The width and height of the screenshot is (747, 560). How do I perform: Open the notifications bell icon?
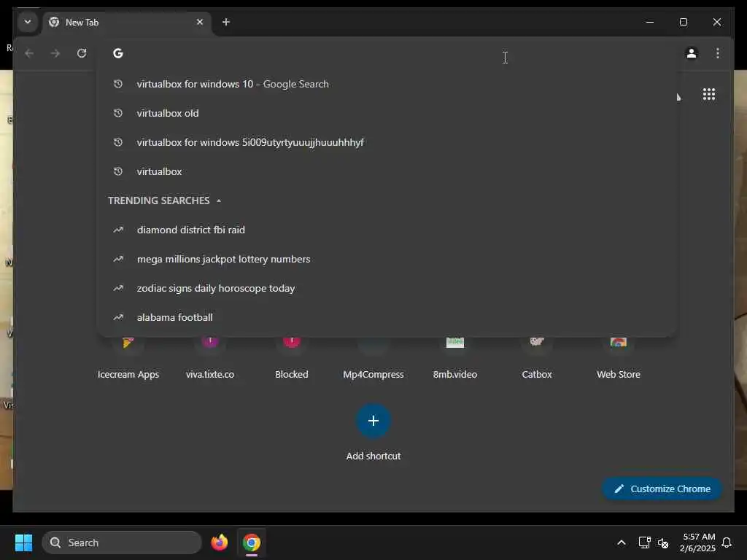727,542
